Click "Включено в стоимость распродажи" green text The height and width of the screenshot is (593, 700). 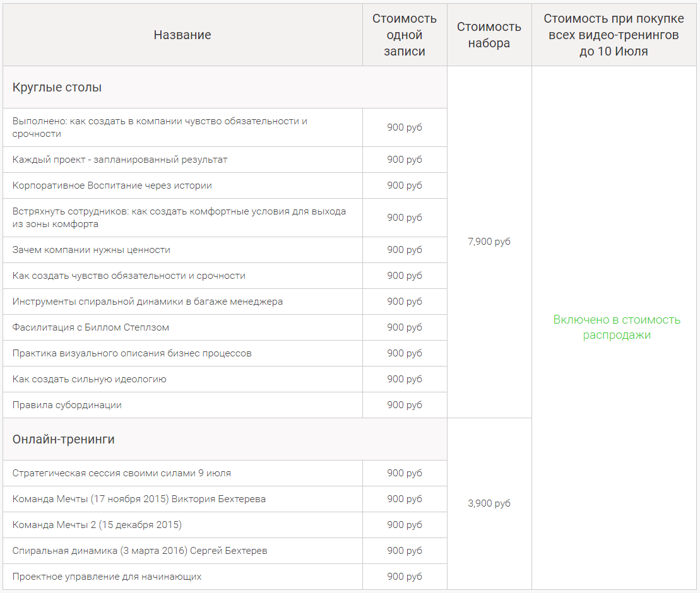pyautogui.click(x=617, y=327)
